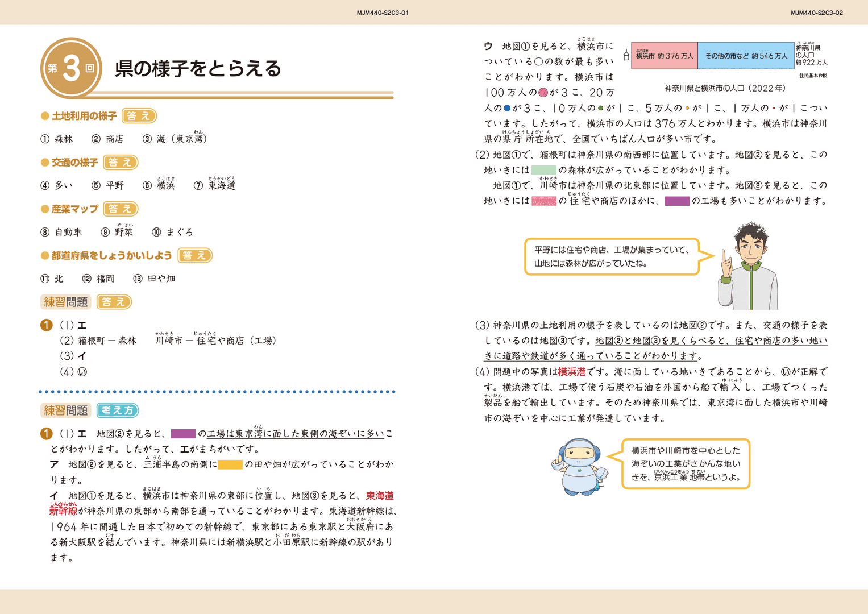Click answer ⑦ 東海道
868x614 pixels.
point(214,184)
